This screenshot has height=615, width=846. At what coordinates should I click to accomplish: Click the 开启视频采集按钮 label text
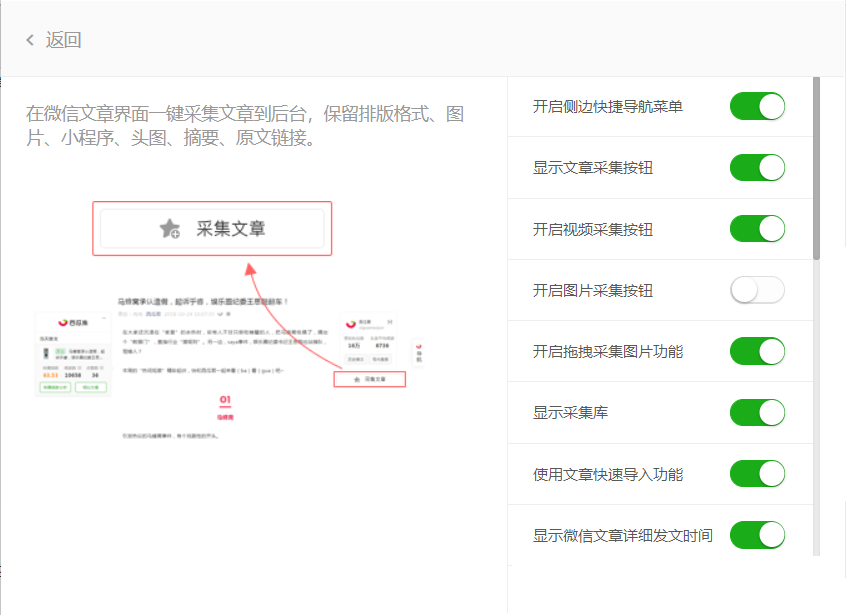coord(592,229)
